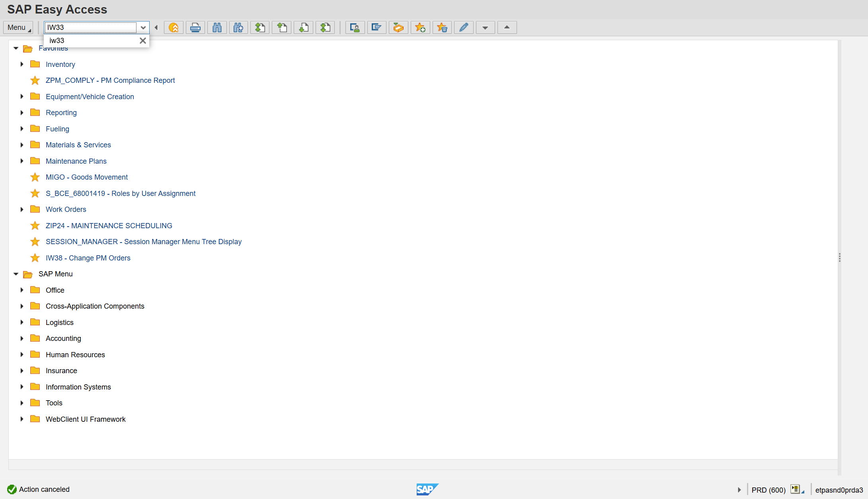Expand the Logistics folder
868x499 pixels.
pyautogui.click(x=22, y=322)
